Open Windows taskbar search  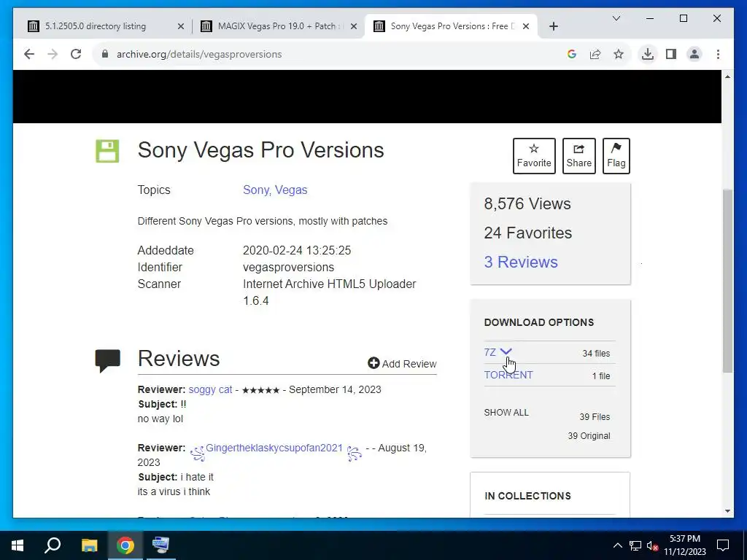(53, 545)
